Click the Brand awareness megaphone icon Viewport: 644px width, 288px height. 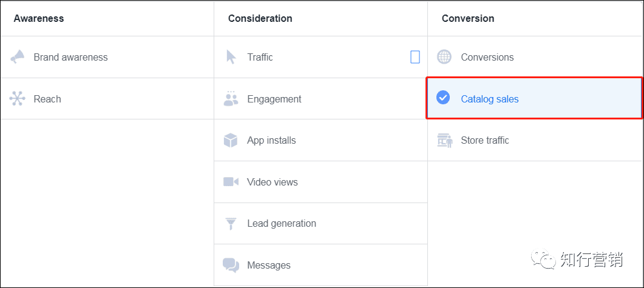[18, 57]
